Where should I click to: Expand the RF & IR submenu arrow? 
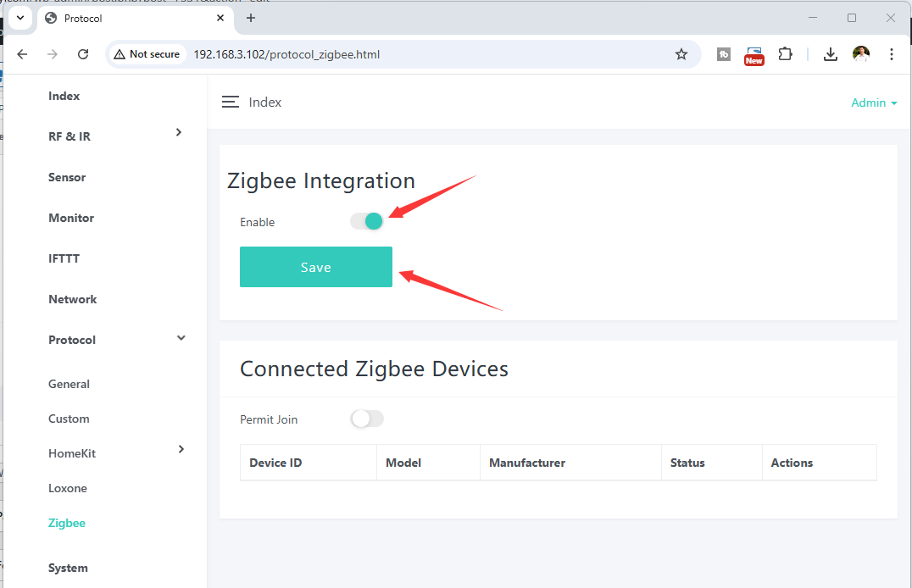click(178, 132)
